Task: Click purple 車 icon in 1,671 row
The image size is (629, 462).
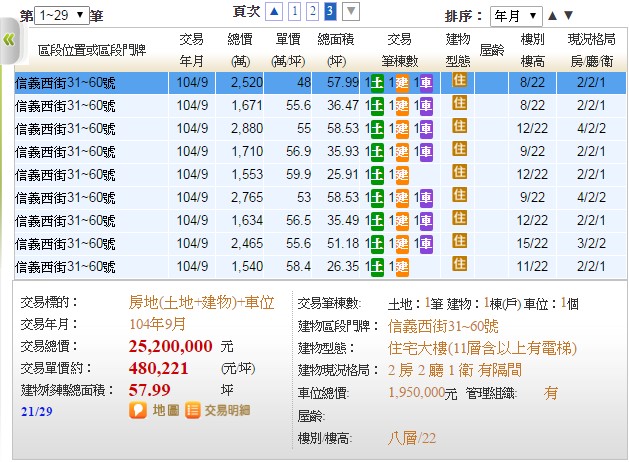Action: (x=426, y=106)
